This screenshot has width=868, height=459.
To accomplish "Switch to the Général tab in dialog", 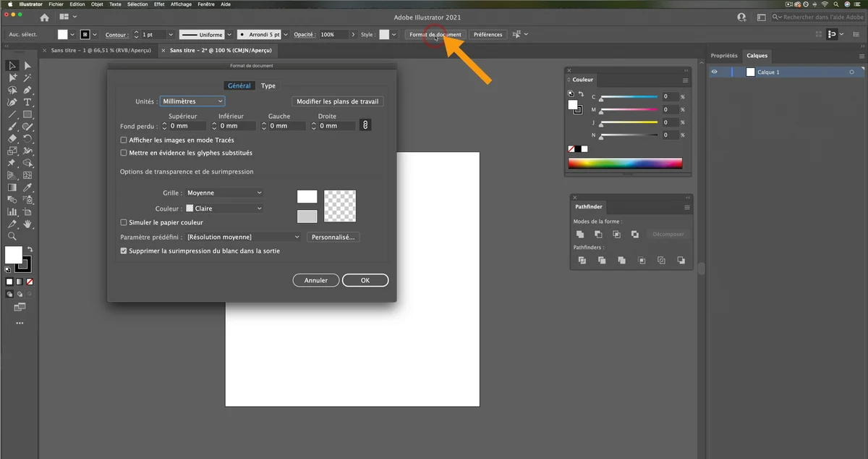I will coord(239,85).
